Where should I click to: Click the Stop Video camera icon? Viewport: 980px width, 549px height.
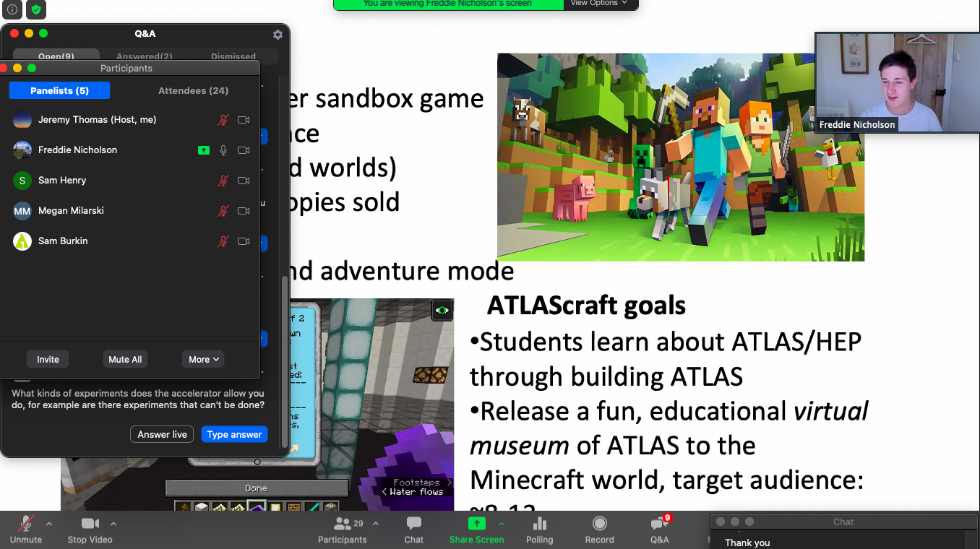tap(90, 523)
